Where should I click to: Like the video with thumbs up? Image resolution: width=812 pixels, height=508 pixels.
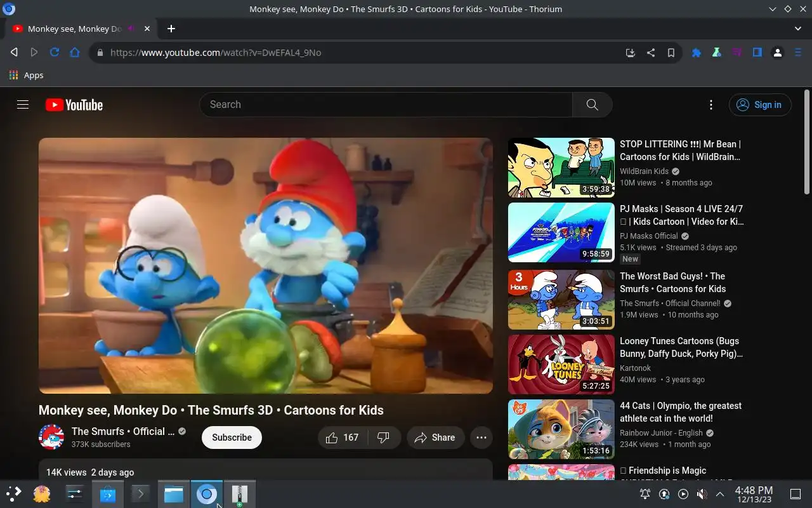343,438
